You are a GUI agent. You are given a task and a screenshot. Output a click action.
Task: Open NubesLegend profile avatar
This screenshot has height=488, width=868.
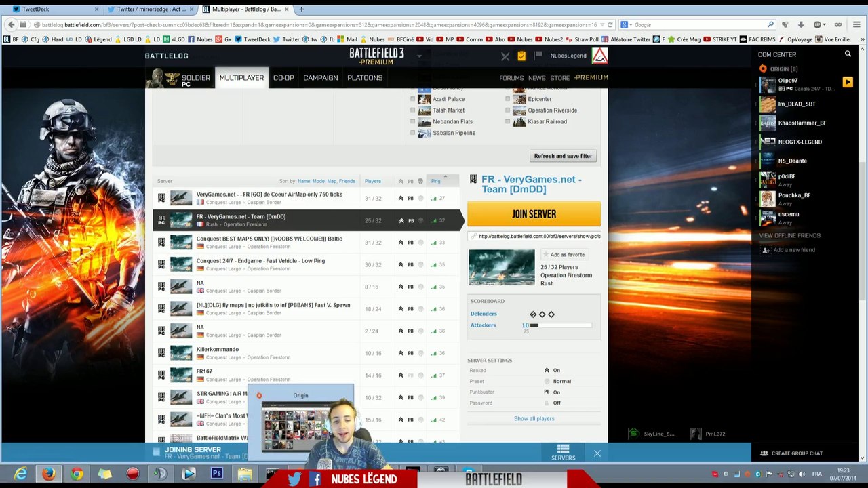click(599, 56)
